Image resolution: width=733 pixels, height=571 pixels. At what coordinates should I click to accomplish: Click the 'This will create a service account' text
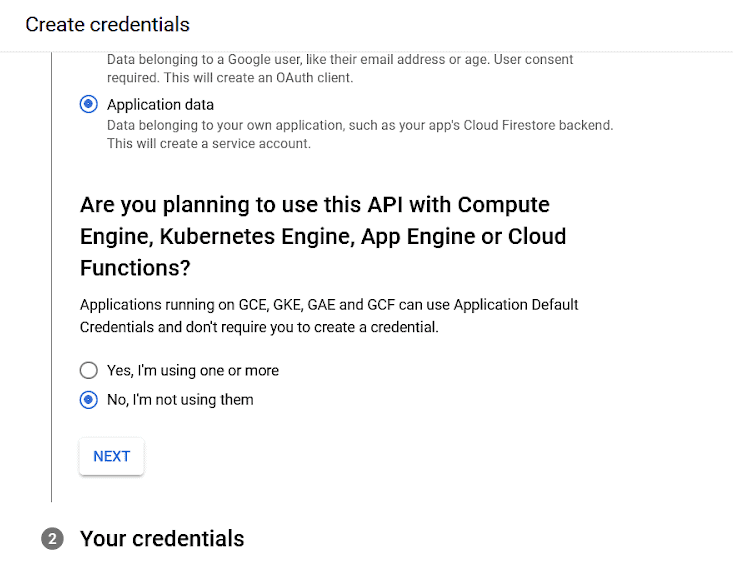click(209, 143)
